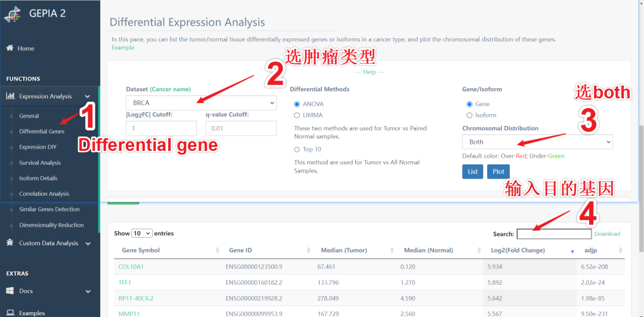
Task: Click the Expression Analysis bar chart icon
Action: click(x=10, y=96)
